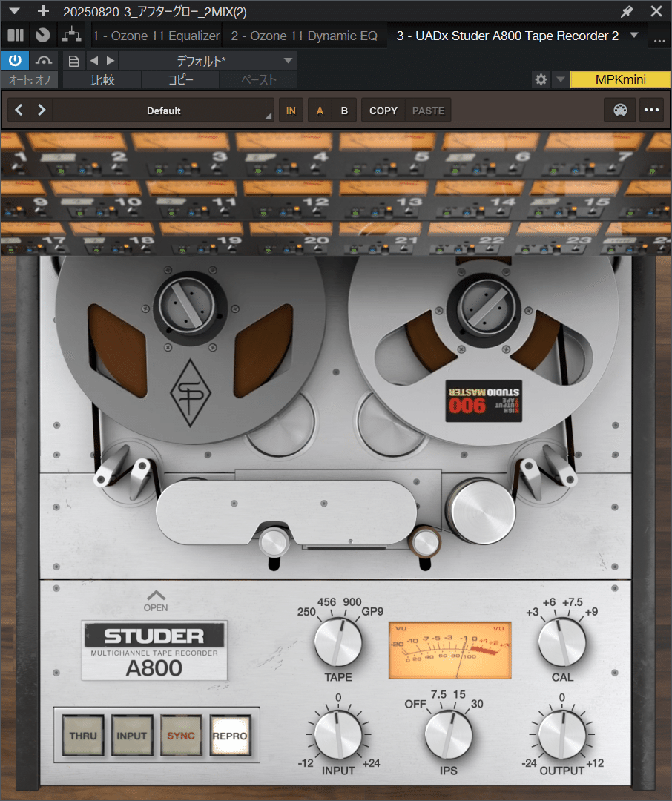This screenshot has width=672, height=801.
Task: Toggle the IN bypass button
Action: [x=291, y=111]
